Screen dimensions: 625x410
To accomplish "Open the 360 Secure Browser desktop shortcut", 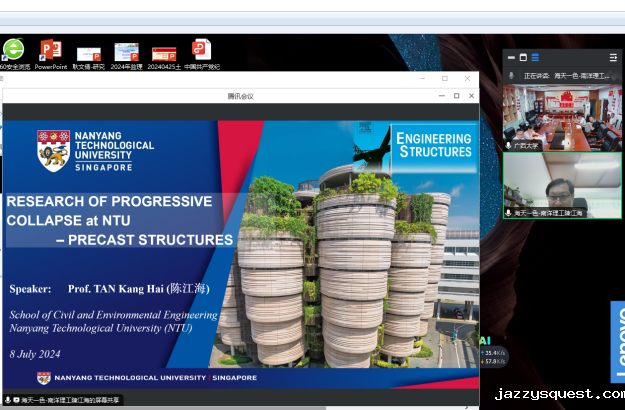I will click(x=13, y=50).
